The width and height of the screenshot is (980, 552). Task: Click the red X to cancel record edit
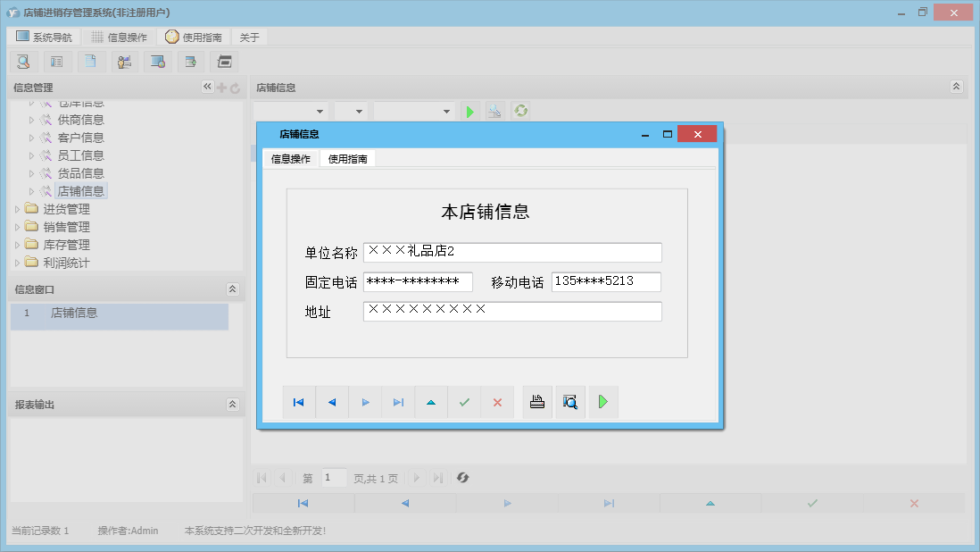coord(497,402)
